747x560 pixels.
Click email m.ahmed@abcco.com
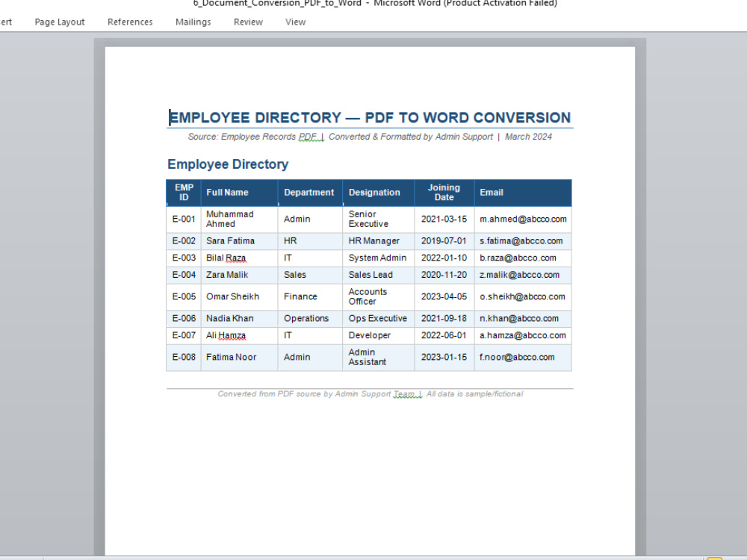[x=523, y=219]
